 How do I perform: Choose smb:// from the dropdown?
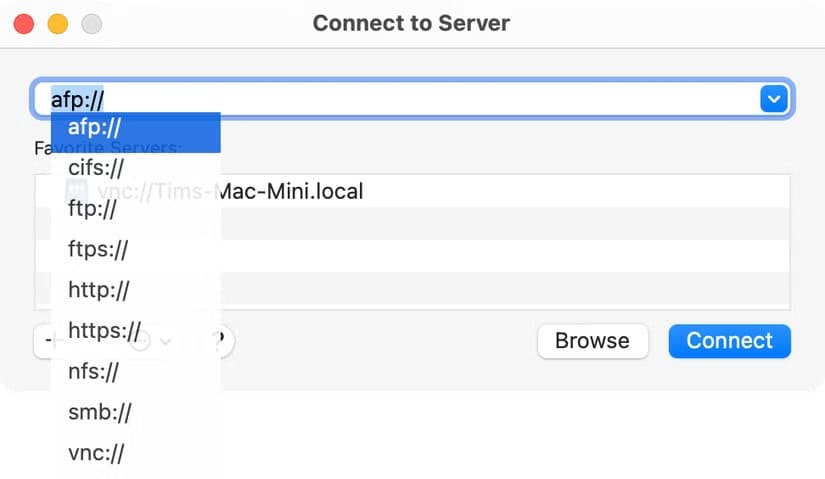[136, 412]
